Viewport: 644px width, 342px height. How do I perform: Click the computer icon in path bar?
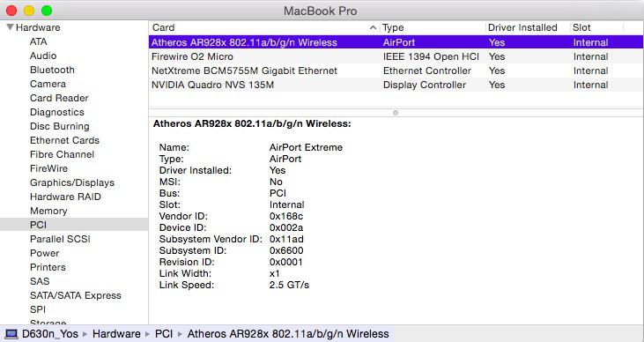(x=11, y=334)
